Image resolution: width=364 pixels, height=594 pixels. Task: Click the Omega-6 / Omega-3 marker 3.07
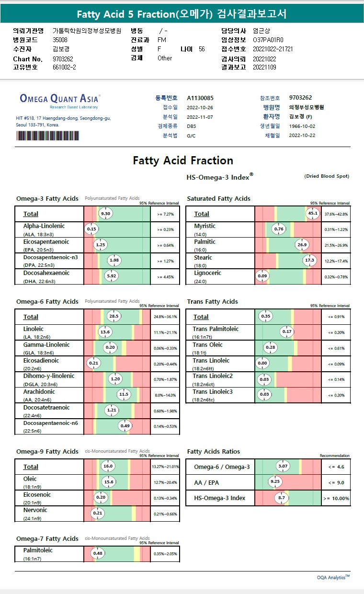click(x=283, y=466)
